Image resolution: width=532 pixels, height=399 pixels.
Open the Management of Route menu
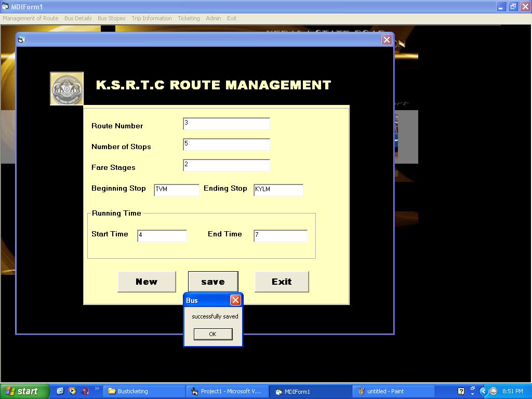pyautogui.click(x=31, y=18)
